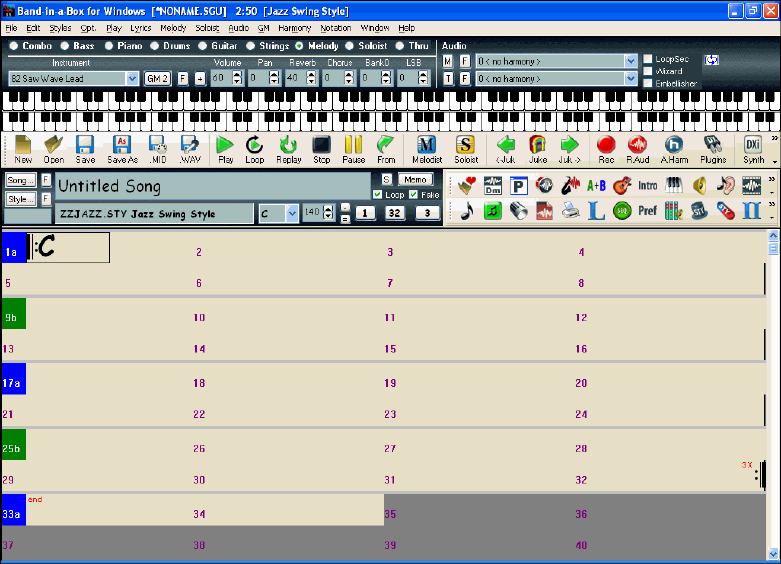This screenshot has height=564, width=781.
Task: Click the Save As icon
Action: (x=123, y=149)
